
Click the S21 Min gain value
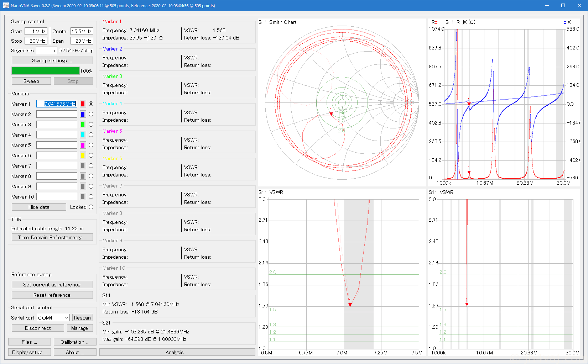click(x=157, y=332)
